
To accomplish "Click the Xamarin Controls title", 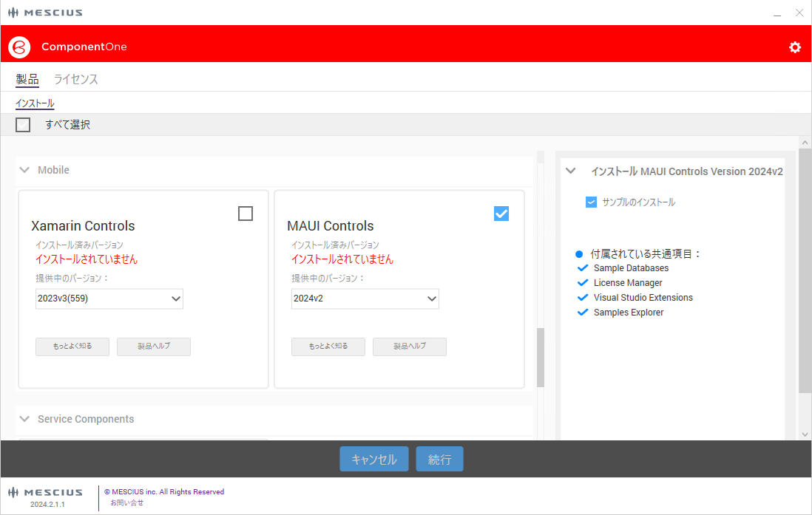I will click(83, 225).
